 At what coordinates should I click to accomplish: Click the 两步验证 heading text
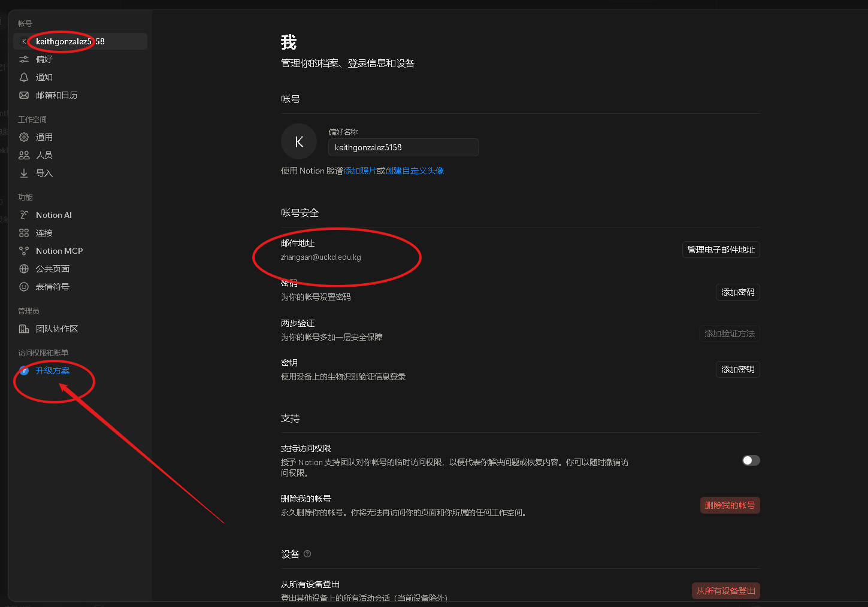(298, 323)
